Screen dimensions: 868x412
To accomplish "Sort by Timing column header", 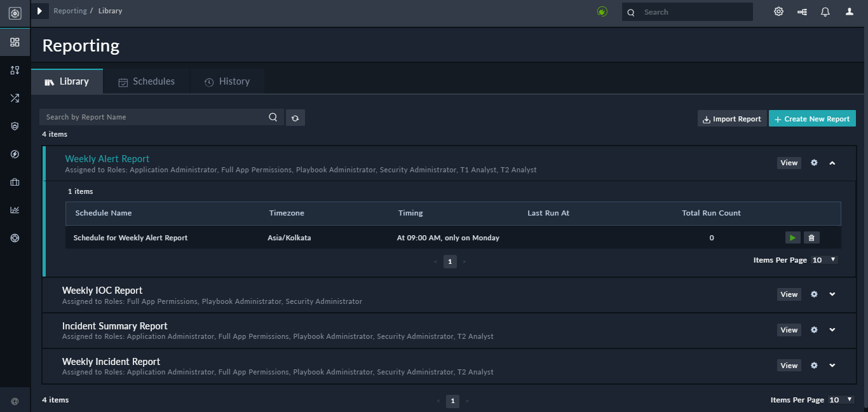I will coord(410,213).
